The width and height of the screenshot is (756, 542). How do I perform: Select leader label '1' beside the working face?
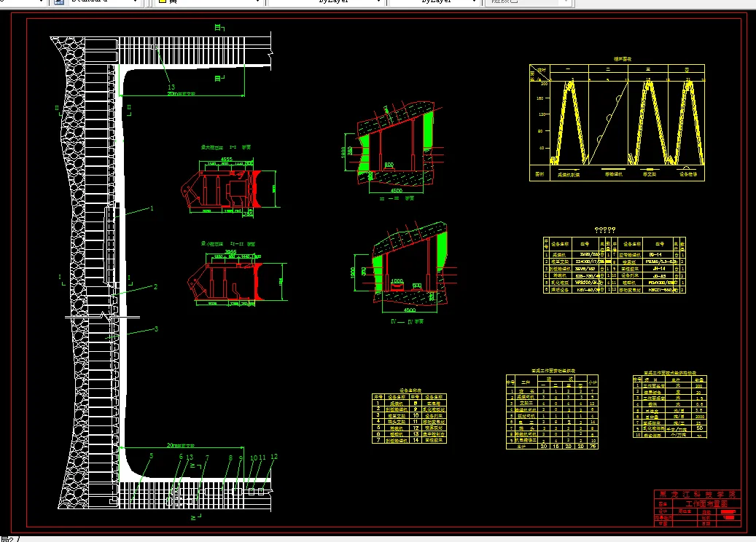[x=152, y=208]
